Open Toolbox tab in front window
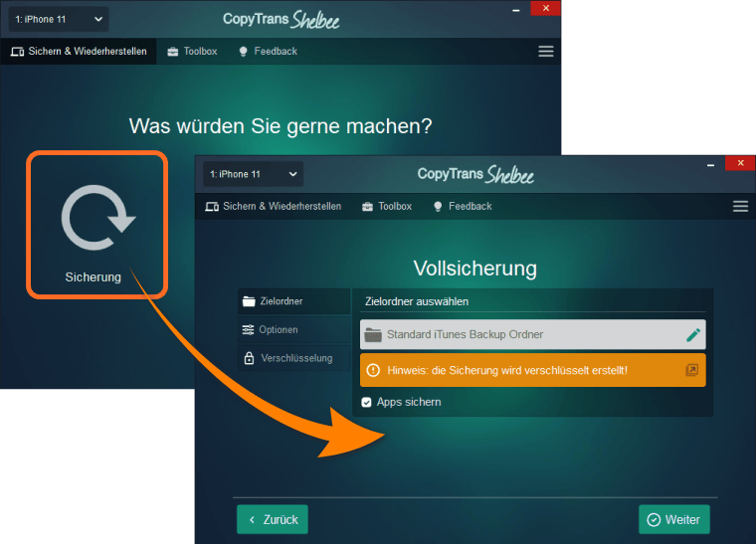 tap(387, 206)
